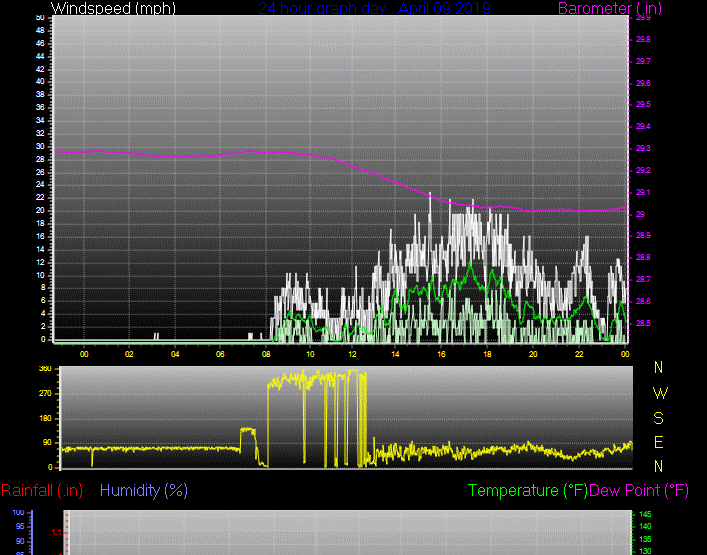This screenshot has height=555, width=707.
Task: Click the "S" compass letter beside direction graph
Action: (658, 418)
